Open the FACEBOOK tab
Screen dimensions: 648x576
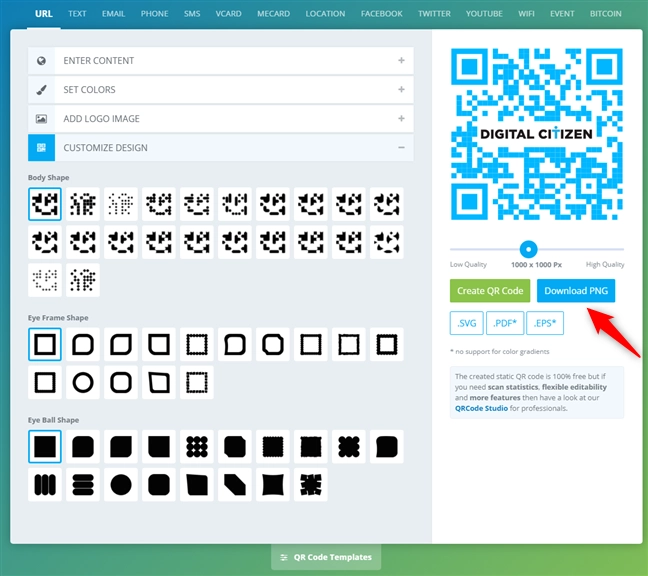[x=382, y=14]
